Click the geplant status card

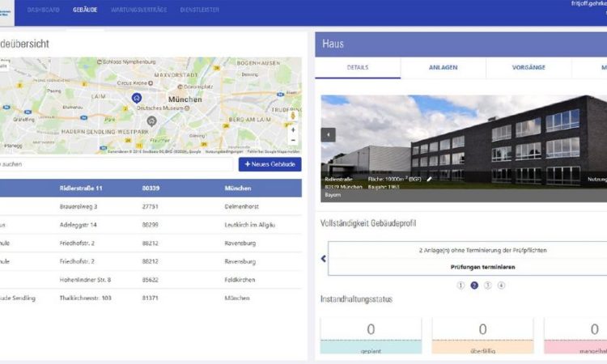click(x=371, y=336)
